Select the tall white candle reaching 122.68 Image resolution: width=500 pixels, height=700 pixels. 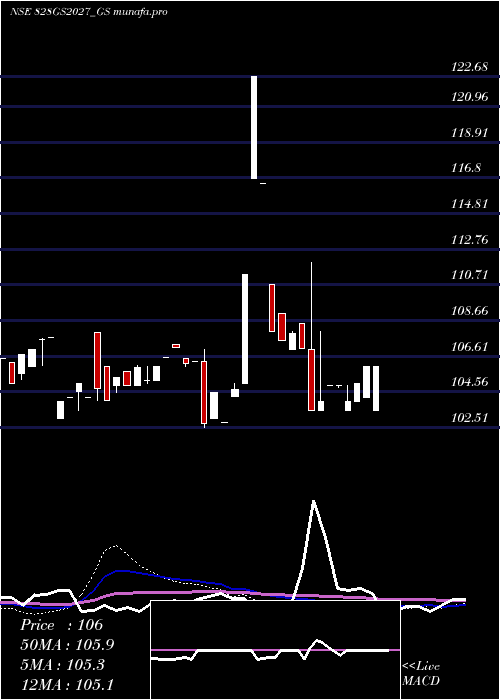coord(254,127)
